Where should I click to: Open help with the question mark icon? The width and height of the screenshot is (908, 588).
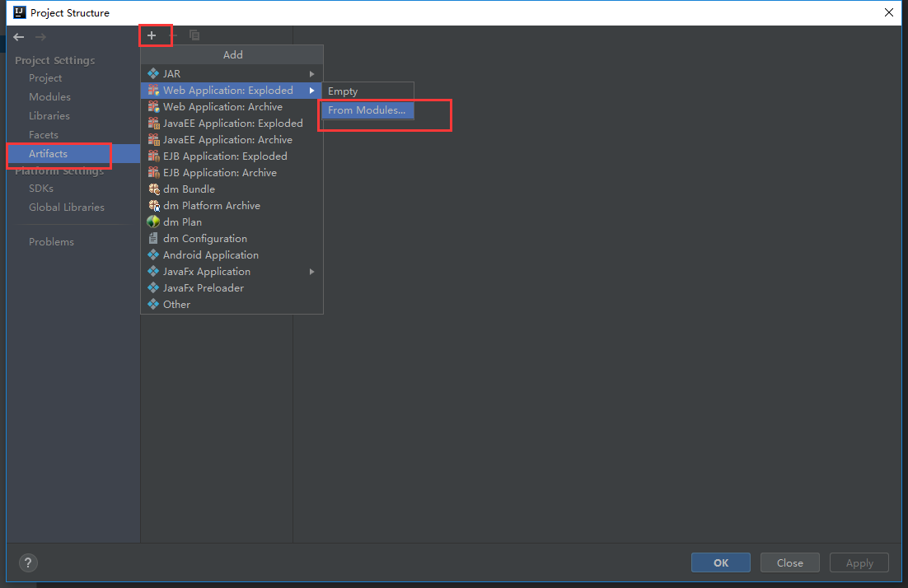click(28, 562)
